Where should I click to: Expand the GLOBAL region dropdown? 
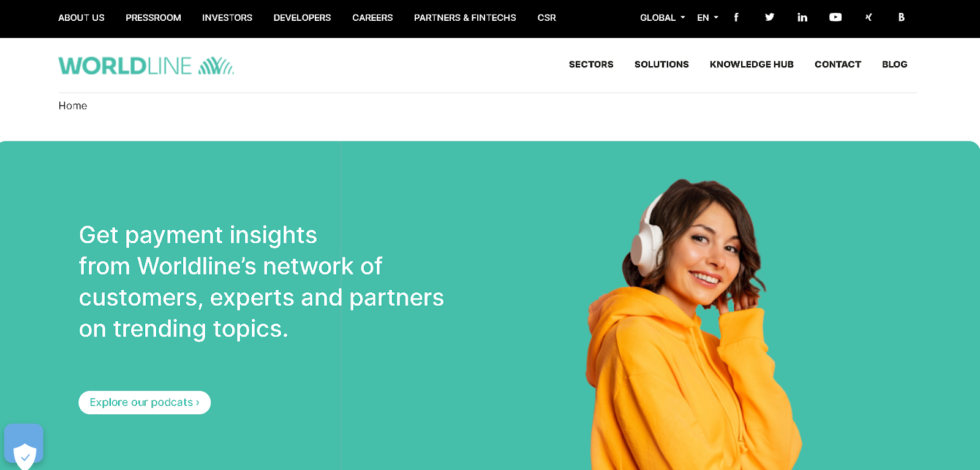pos(662,18)
